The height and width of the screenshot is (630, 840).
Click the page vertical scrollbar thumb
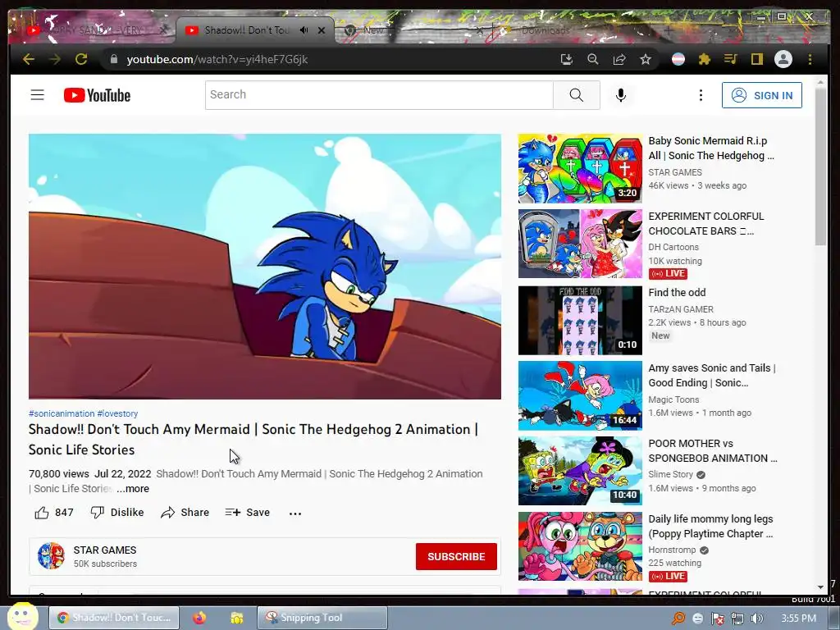click(x=820, y=166)
